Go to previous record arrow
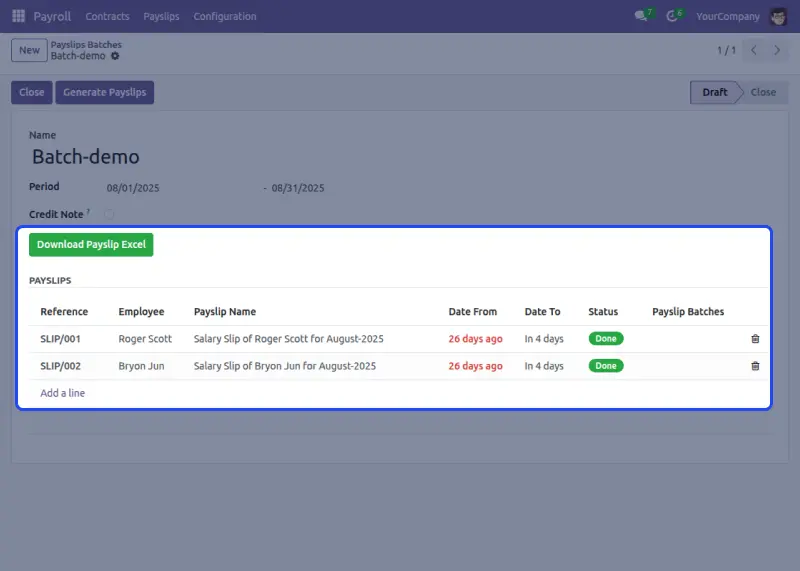The height and width of the screenshot is (571, 800). [x=754, y=50]
